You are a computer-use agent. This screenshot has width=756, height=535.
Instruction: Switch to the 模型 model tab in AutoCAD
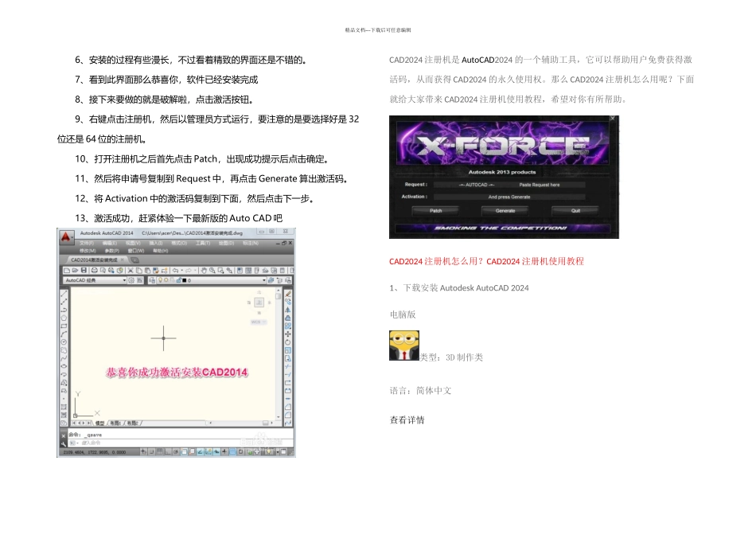pos(99,423)
